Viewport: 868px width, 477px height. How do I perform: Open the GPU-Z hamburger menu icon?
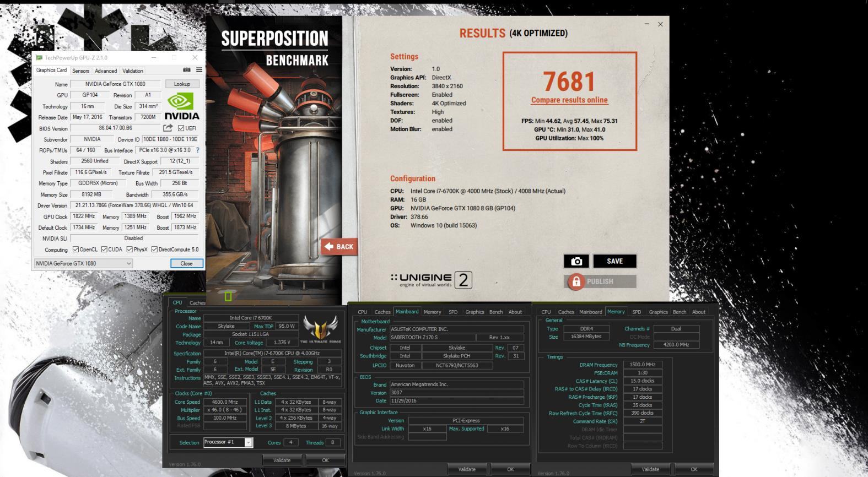pos(199,70)
